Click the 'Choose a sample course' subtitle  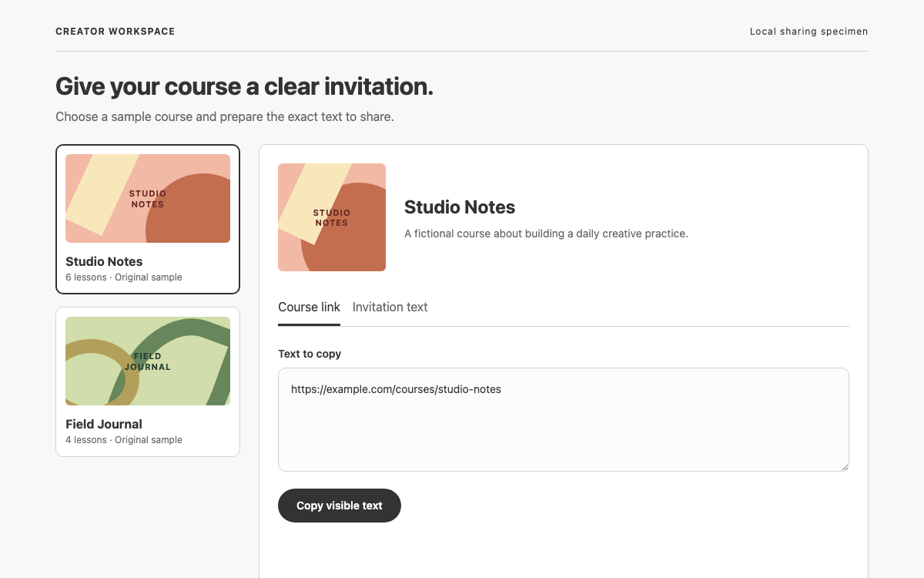coord(225,117)
